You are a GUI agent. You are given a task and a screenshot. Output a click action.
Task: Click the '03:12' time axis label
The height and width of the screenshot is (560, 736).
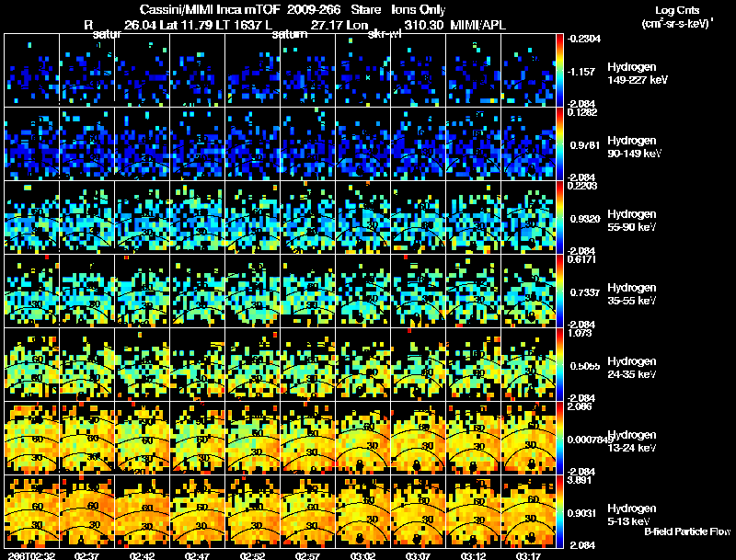pos(473,555)
